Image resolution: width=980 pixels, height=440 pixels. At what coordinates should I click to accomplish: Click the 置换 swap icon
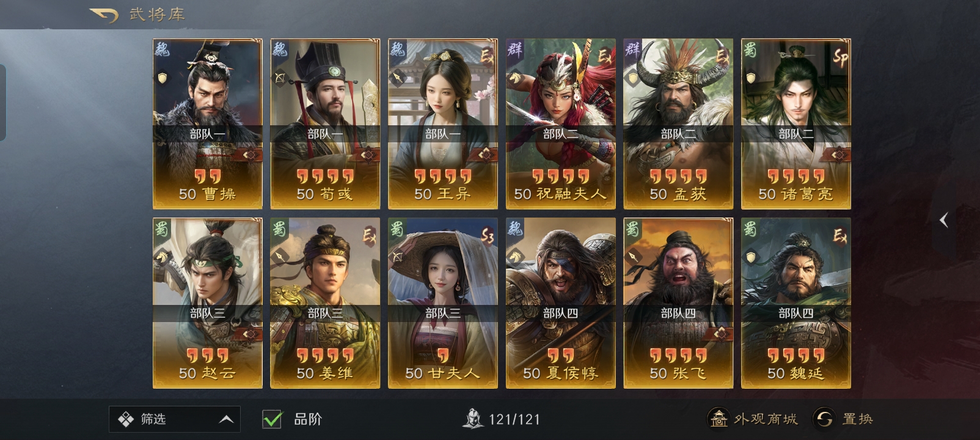pos(824,419)
